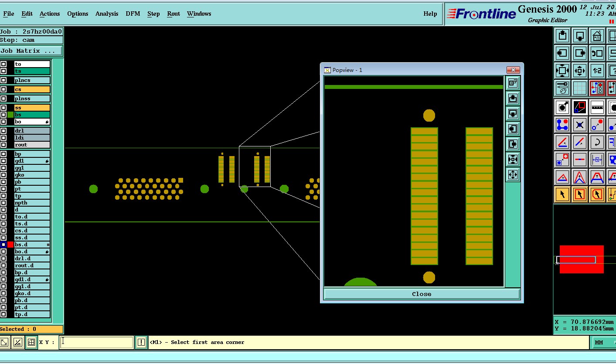Toggle the checkbox for layer 'bs.d'
616x364 pixels.
coord(3,245)
